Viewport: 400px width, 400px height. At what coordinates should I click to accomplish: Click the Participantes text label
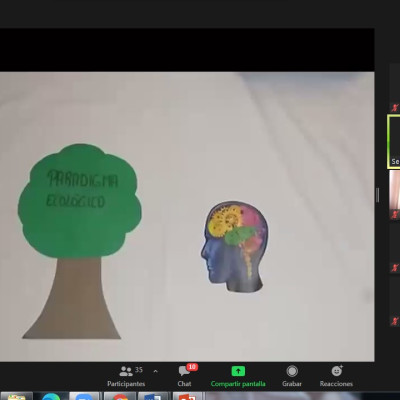126,384
